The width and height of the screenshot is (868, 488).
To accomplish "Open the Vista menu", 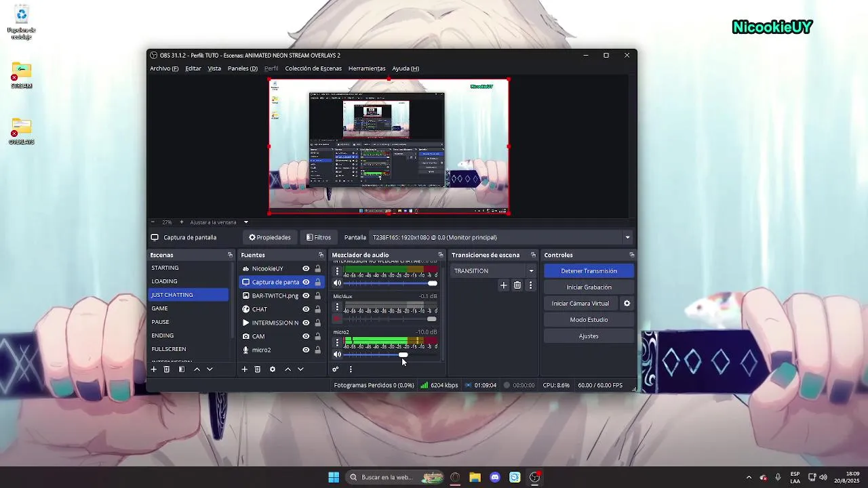I will (x=214, y=68).
